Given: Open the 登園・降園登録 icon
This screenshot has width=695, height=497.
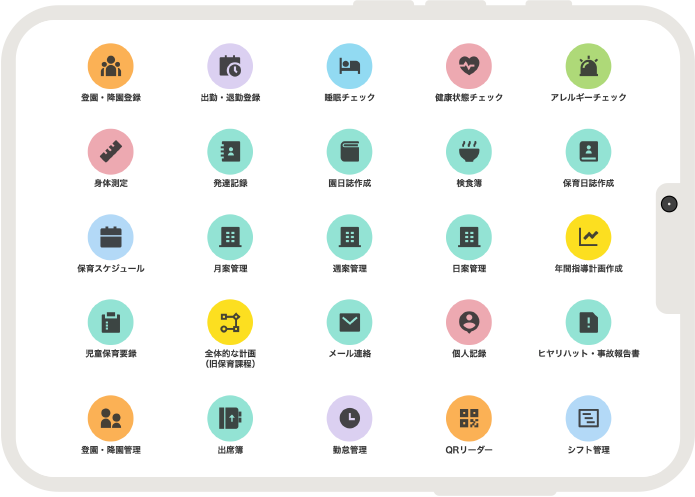Looking at the screenshot, I should (111, 67).
